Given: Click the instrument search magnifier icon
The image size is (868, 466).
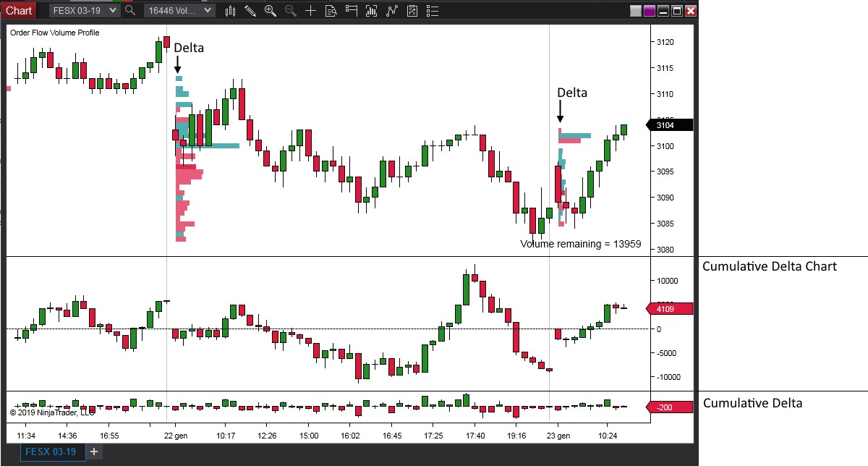Looking at the screenshot, I should pyautogui.click(x=130, y=11).
